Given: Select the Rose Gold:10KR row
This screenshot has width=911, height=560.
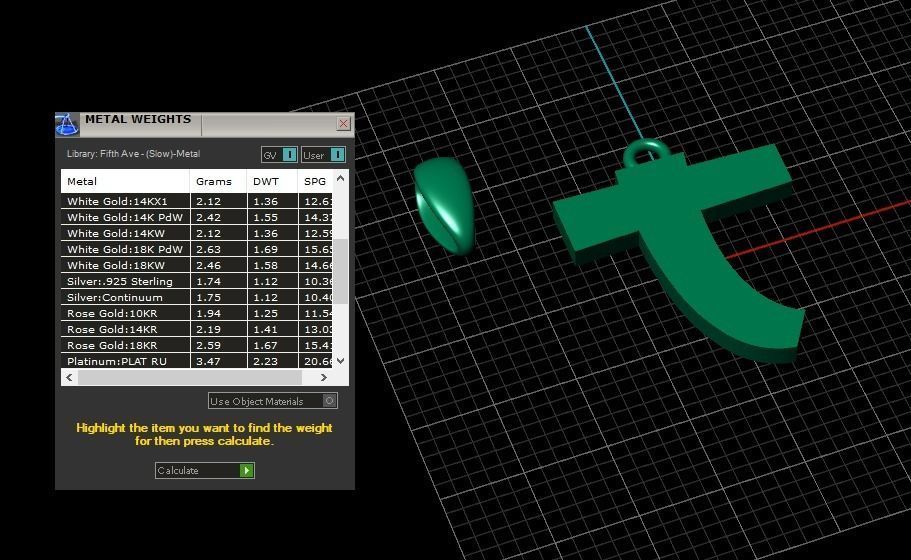Looking at the screenshot, I should coord(197,313).
